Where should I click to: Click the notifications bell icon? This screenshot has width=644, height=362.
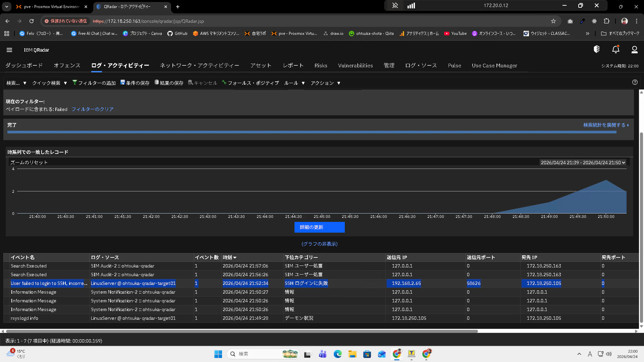[x=615, y=50]
